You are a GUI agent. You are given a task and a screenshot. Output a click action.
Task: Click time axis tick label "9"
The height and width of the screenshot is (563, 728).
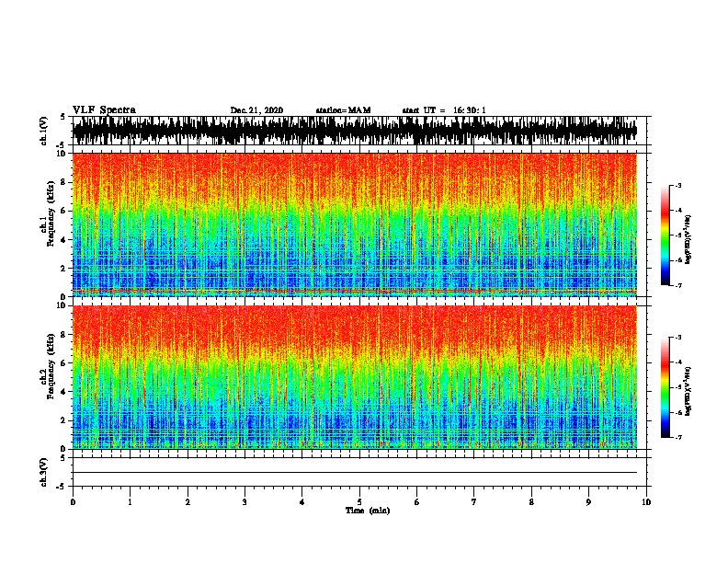click(x=588, y=502)
